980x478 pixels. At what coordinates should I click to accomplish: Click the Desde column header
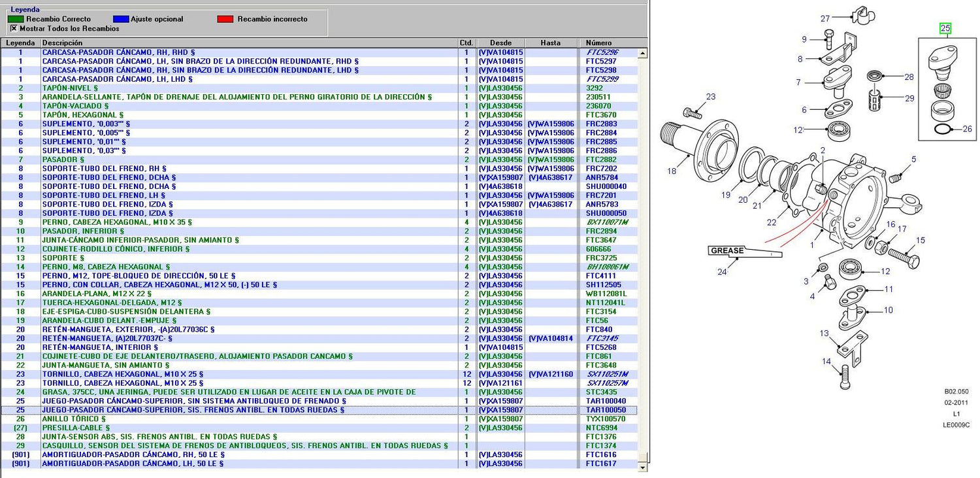[x=500, y=43]
